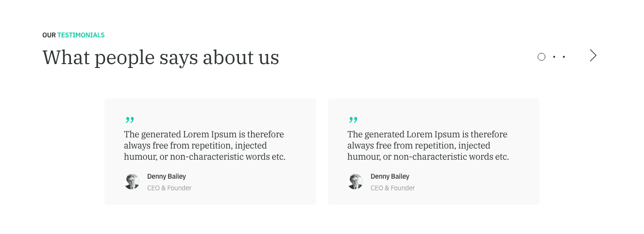Viewport: 644px width, 234px height.
Task: Click "The generated Lorem Ipsum" line in left card
Action: [204, 134]
